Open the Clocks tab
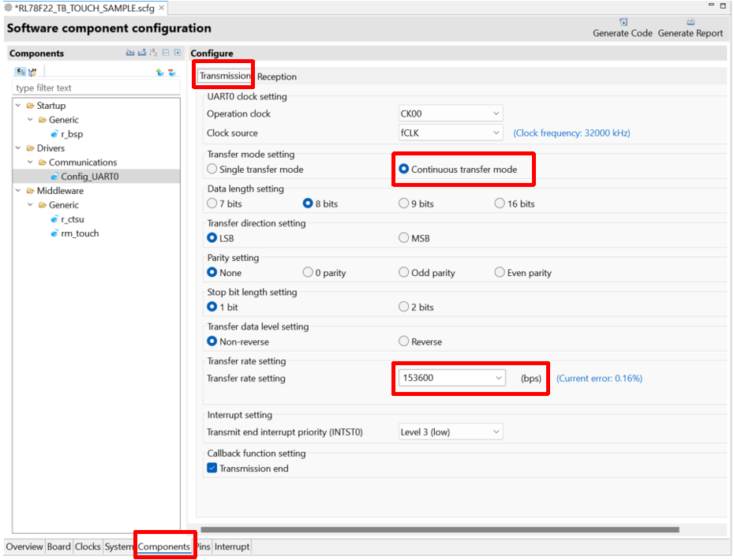The height and width of the screenshot is (560, 734). 88,547
